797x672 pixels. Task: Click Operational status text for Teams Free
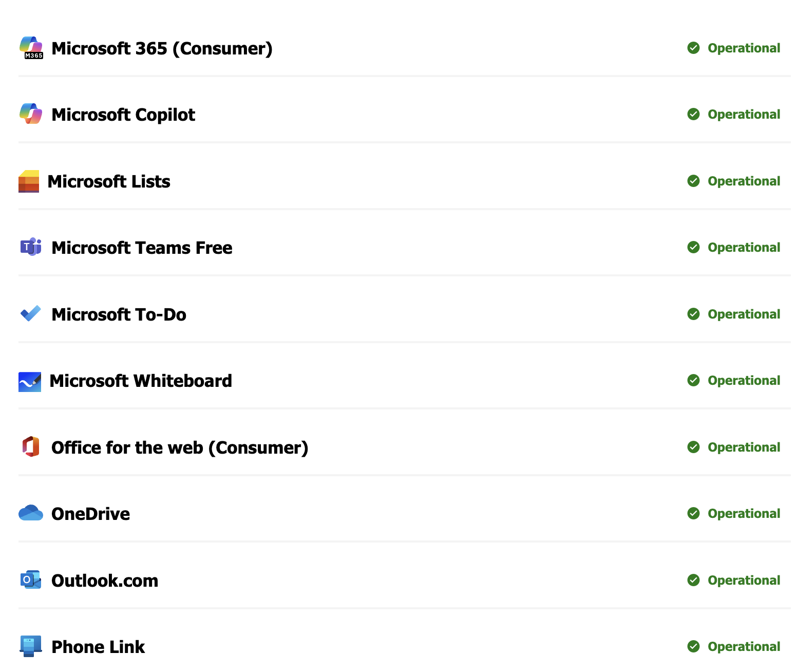point(744,248)
